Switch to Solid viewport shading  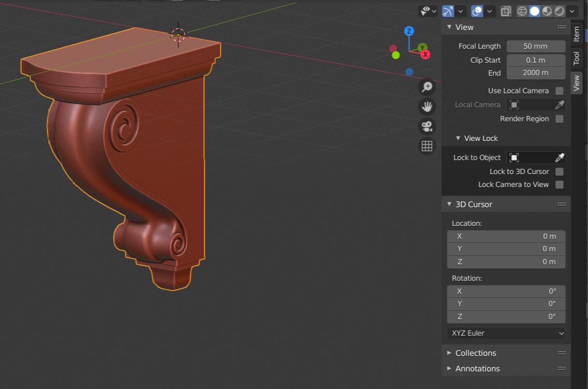click(535, 11)
